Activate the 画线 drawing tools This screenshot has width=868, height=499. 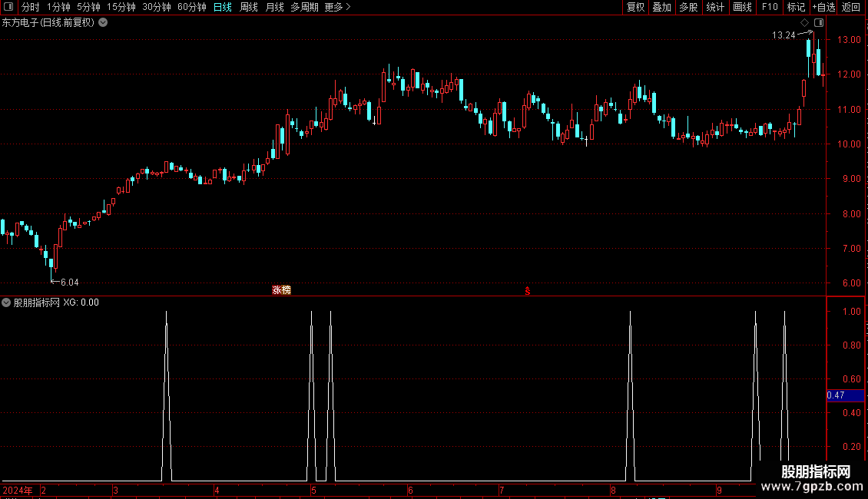pyautogui.click(x=742, y=7)
